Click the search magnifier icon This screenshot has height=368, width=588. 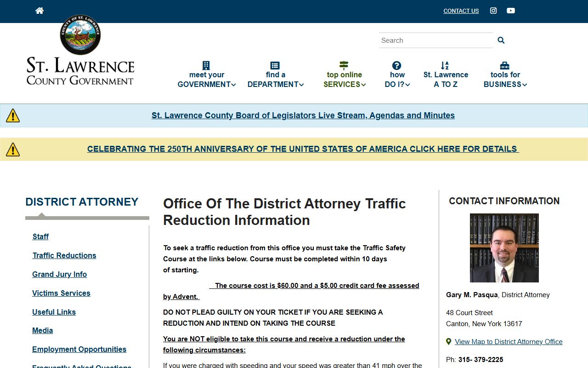point(501,40)
